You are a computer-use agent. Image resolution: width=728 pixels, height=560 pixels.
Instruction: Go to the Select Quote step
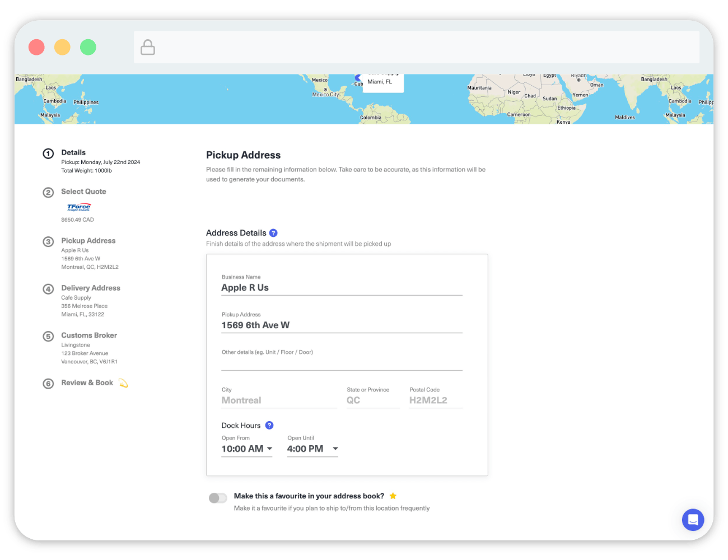click(83, 192)
